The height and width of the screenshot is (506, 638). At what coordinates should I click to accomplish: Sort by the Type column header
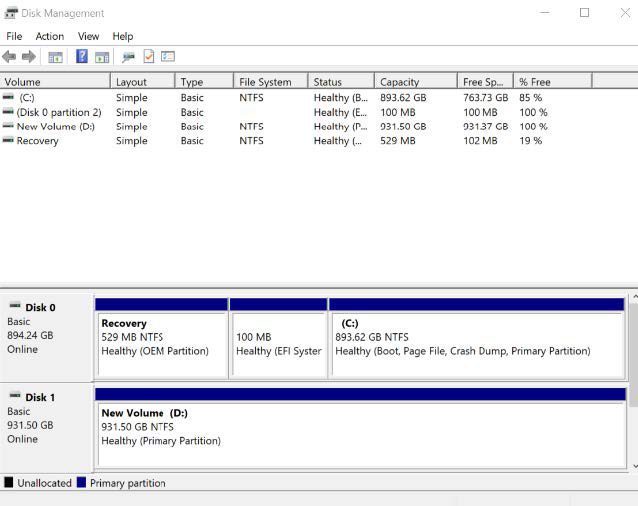[205, 82]
